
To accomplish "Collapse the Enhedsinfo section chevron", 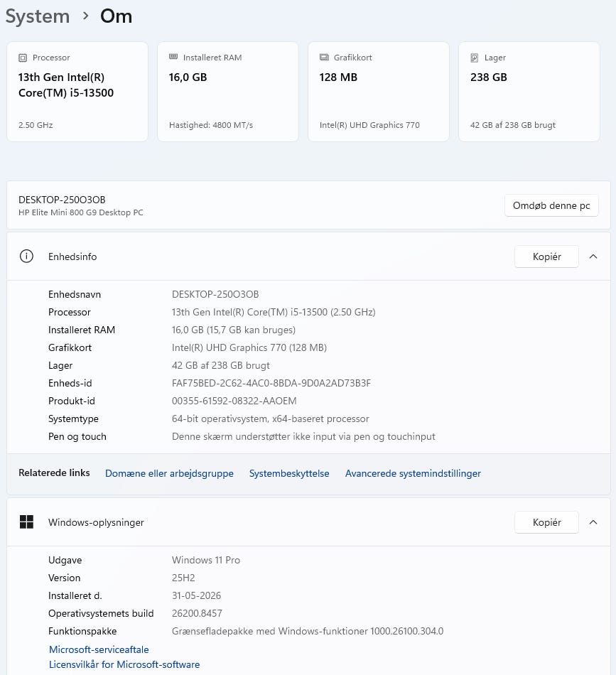I will (x=593, y=256).
